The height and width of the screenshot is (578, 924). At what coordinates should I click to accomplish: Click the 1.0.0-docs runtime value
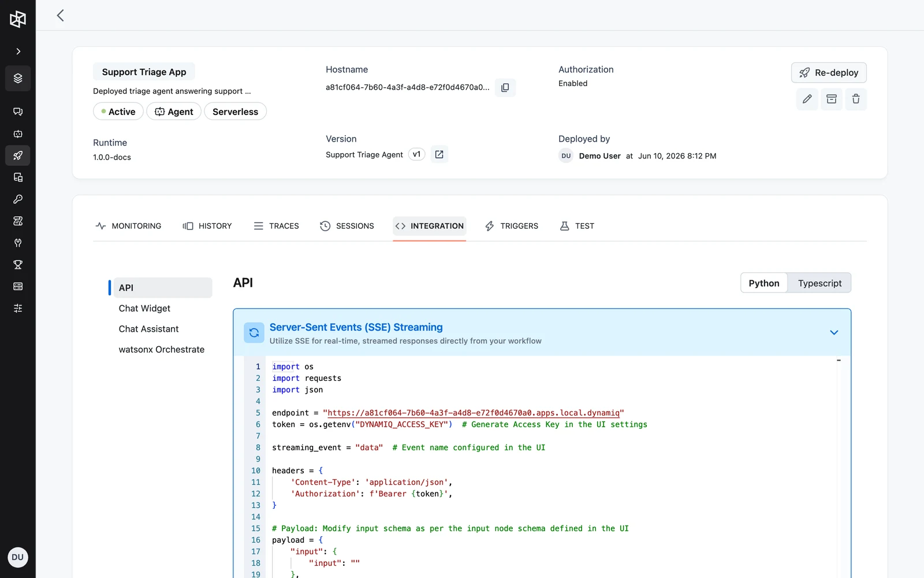coord(112,157)
